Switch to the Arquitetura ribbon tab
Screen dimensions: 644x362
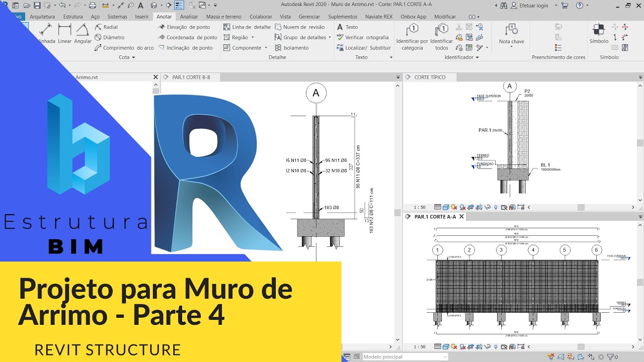(42, 17)
